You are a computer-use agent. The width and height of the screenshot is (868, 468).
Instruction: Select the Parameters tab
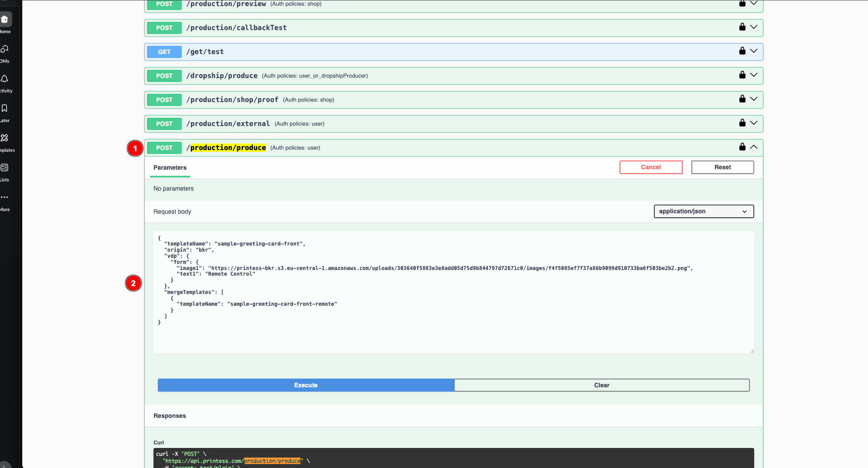[x=170, y=168]
